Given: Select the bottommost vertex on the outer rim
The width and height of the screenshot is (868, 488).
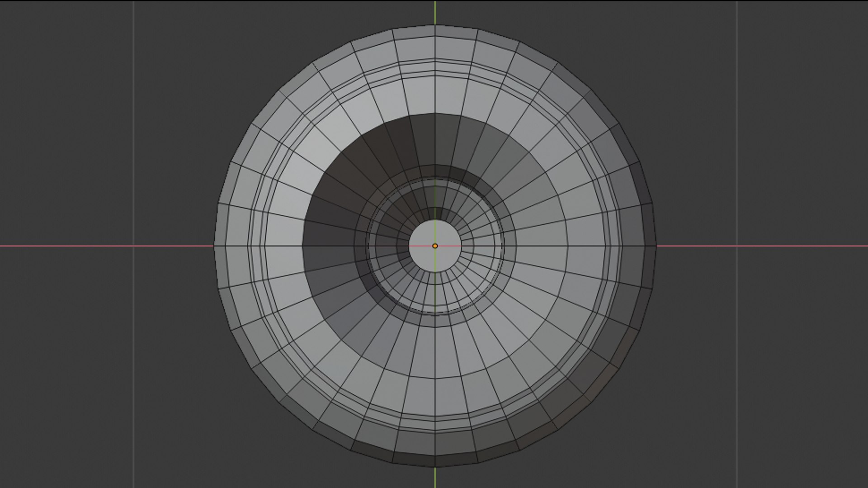Looking at the screenshot, I should [435, 467].
